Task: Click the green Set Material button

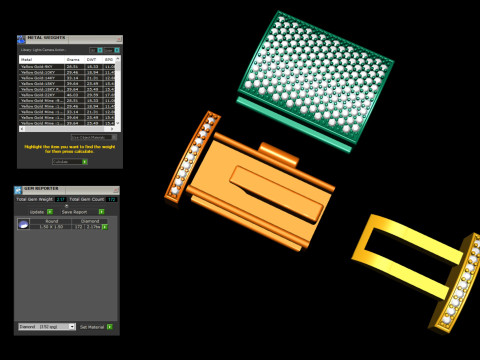Action: pos(110,327)
